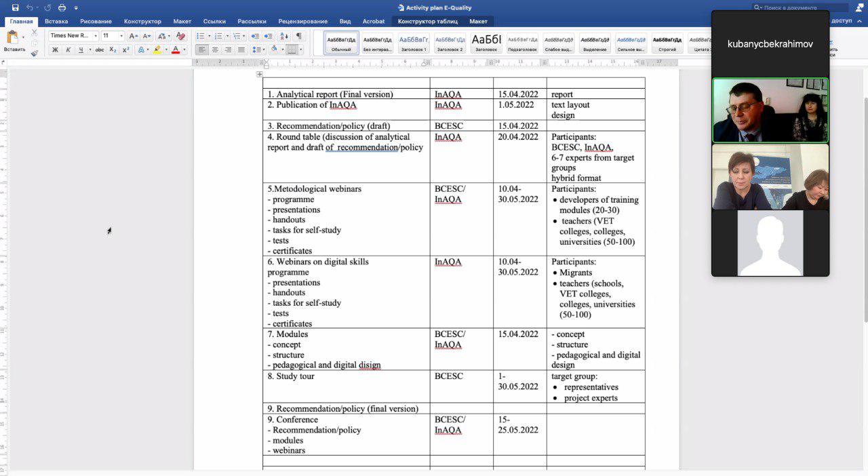Open the Times New Roman font name dropdown
Screen dimensions: 868x476
point(96,36)
